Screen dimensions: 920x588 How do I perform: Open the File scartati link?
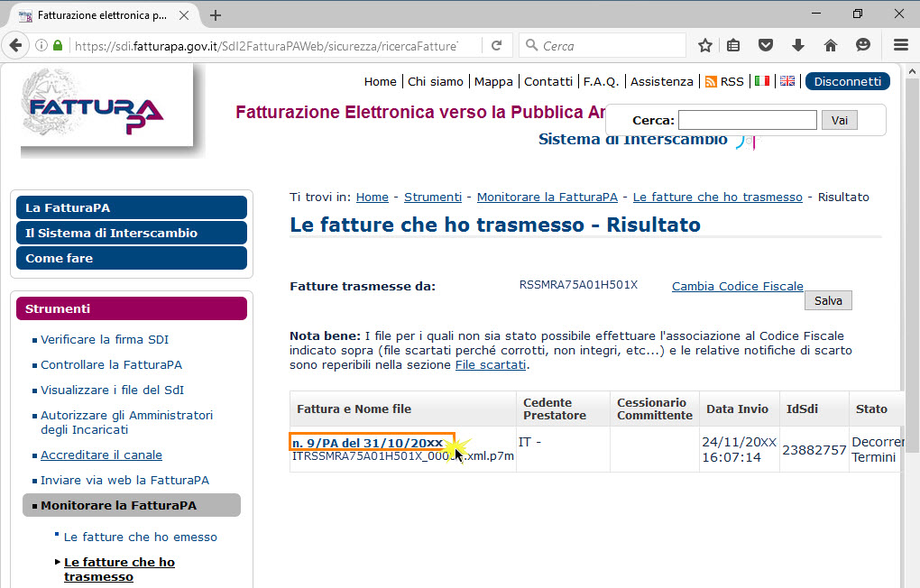[x=491, y=364]
